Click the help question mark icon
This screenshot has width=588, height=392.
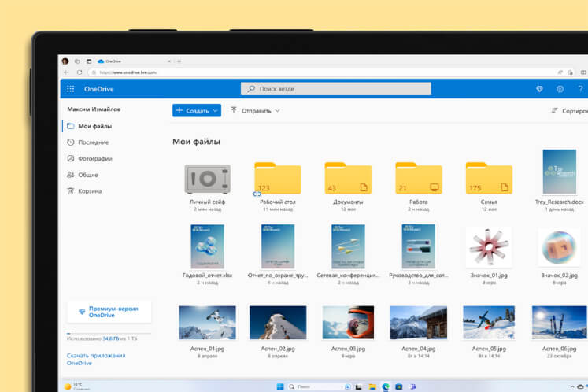point(581,89)
